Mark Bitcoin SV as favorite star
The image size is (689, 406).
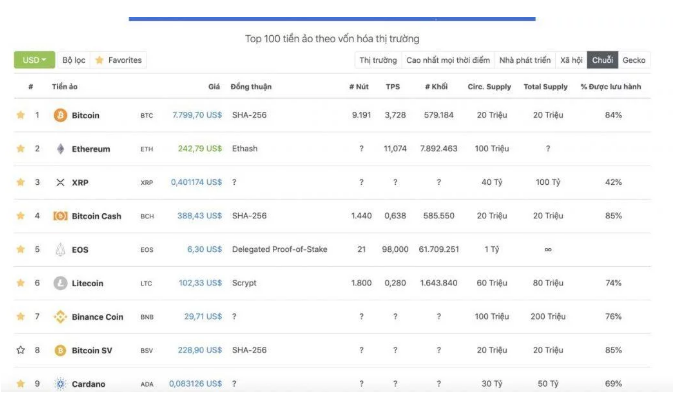(21, 350)
